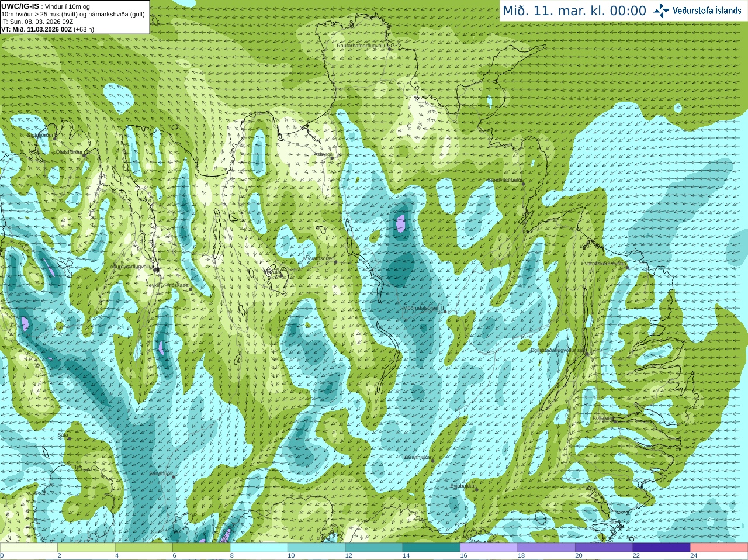Select the 2–4 m/s light green legend swatch
The width and height of the screenshot is (748, 560).
86,548
